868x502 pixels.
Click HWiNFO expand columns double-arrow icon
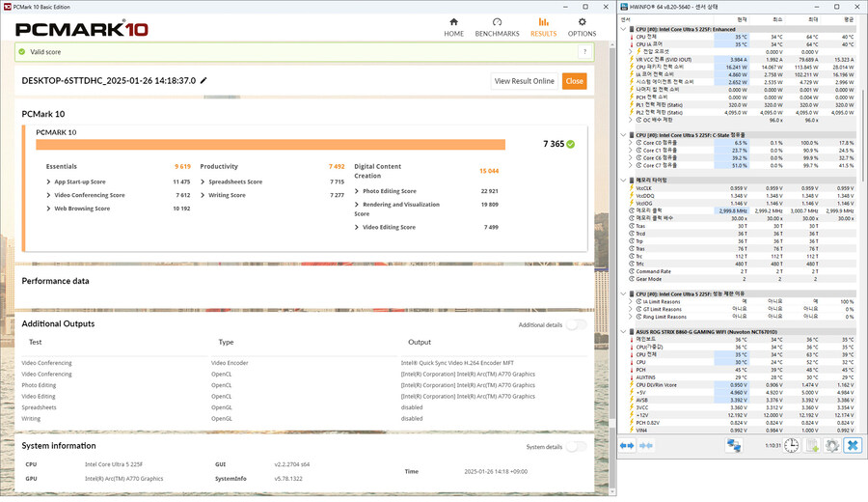coord(627,445)
